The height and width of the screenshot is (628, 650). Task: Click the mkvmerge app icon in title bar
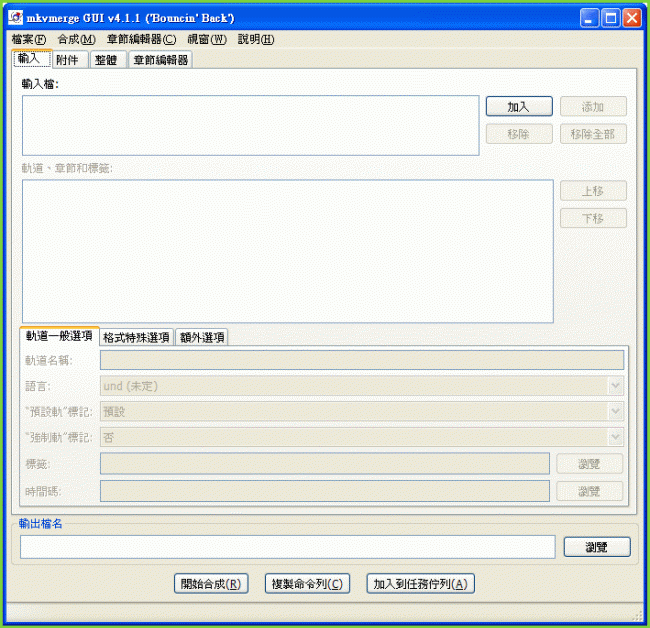(15, 18)
